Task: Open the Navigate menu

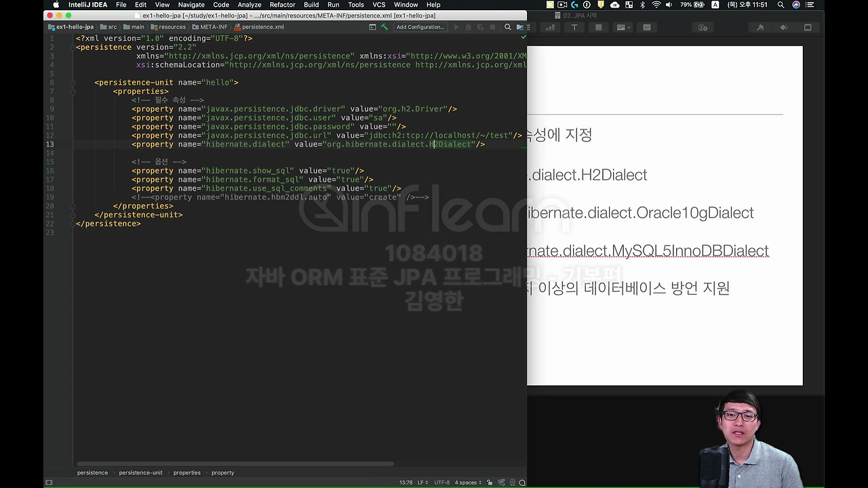Action: coord(191,5)
